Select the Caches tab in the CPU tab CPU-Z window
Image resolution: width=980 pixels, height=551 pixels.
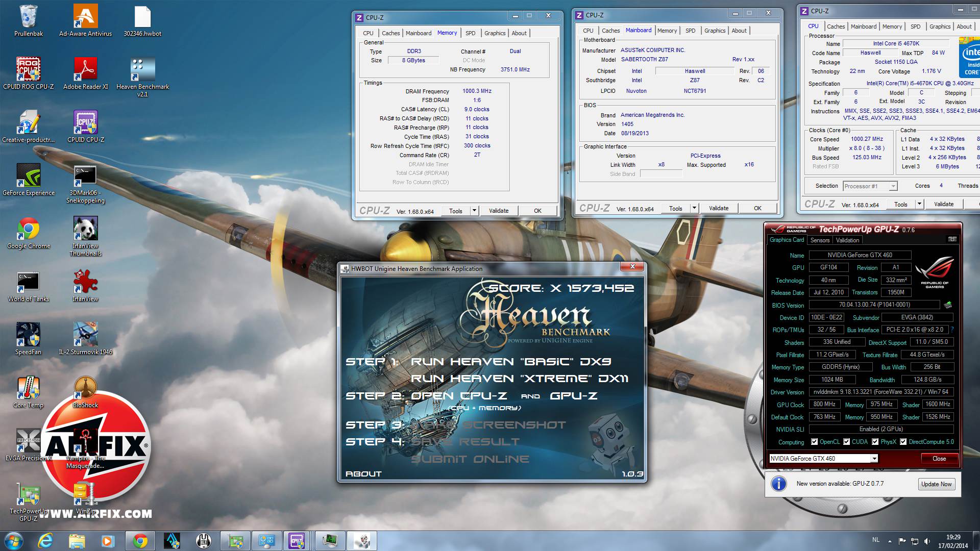click(x=836, y=27)
